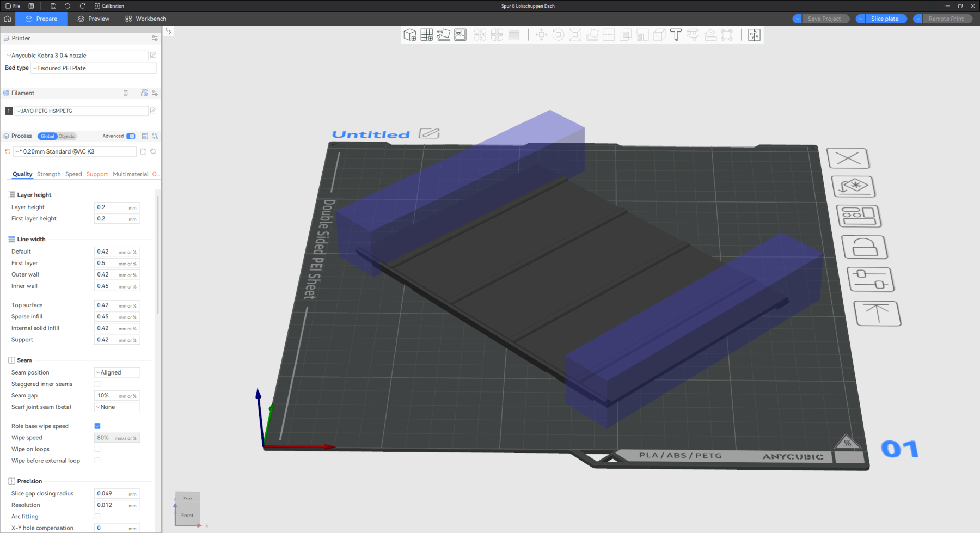This screenshot has width=980, height=533.
Task: Select the Text shape tool
Action: point(676,35)
